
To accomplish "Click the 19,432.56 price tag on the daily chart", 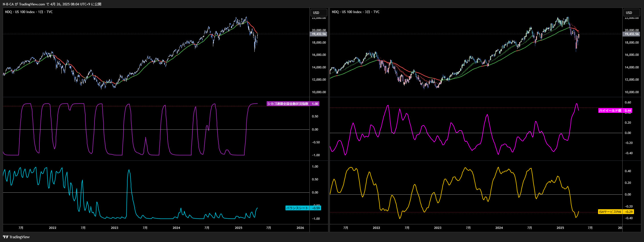I will pos(319,34).
